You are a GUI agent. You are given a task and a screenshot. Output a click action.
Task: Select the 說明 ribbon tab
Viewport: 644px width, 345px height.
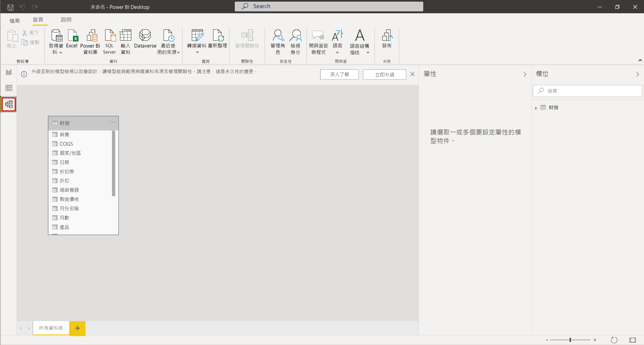[x=66, y=20]
